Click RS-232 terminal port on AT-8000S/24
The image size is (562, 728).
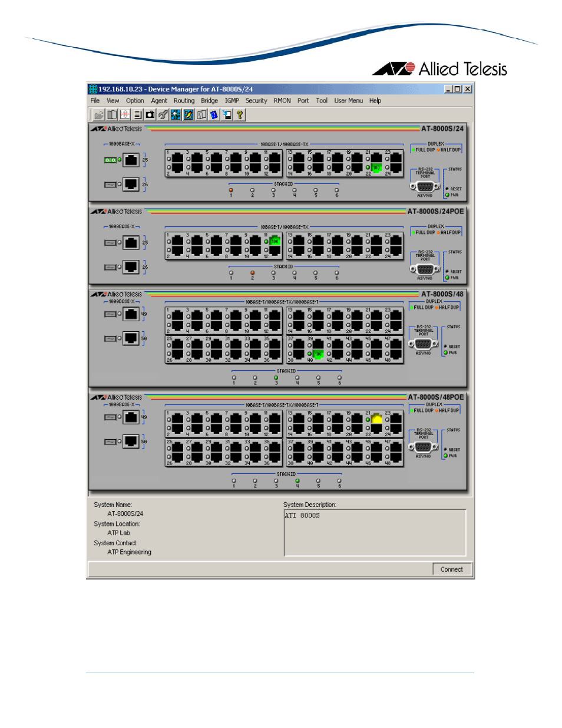[425, 187]
